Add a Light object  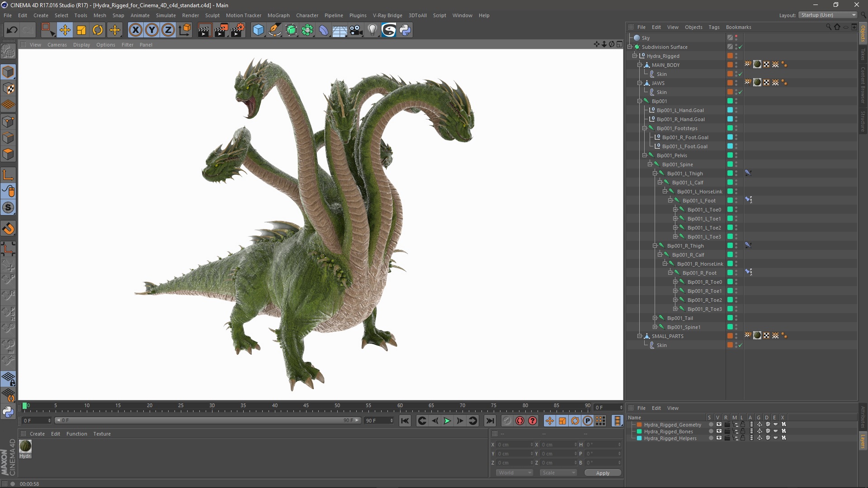click(373, 30)
